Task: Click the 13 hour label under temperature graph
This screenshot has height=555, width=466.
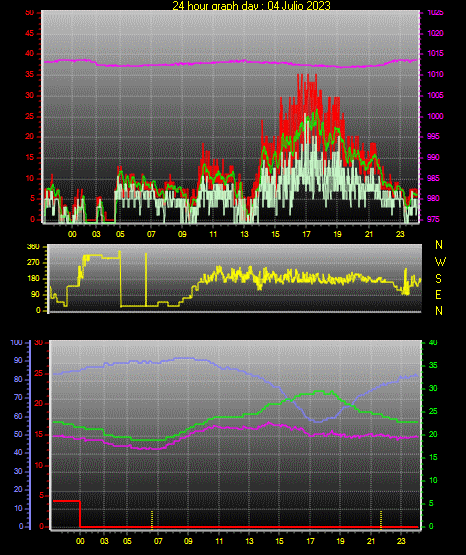Action: pos(249,541)
